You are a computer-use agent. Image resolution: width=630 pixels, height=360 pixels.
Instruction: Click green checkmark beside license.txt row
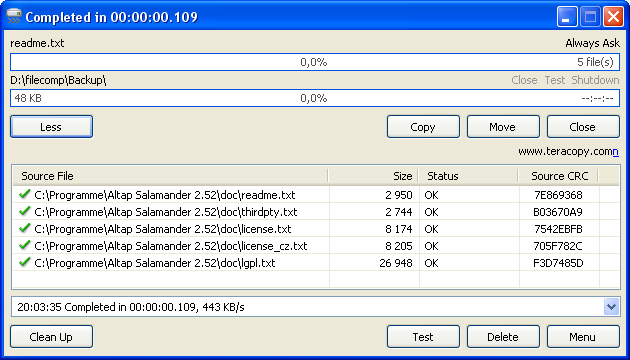pyautogui.click(x=25, y=229)
